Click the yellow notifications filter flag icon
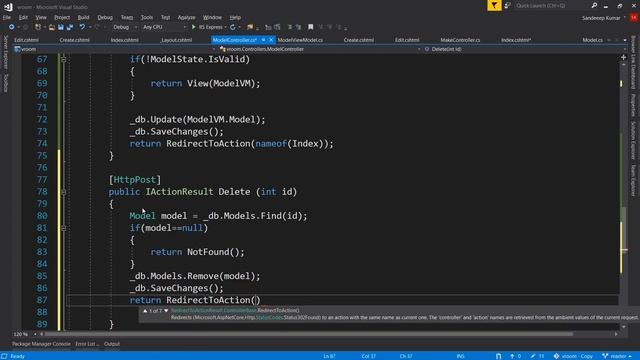 pyautogui.click(x=494, y=5)
